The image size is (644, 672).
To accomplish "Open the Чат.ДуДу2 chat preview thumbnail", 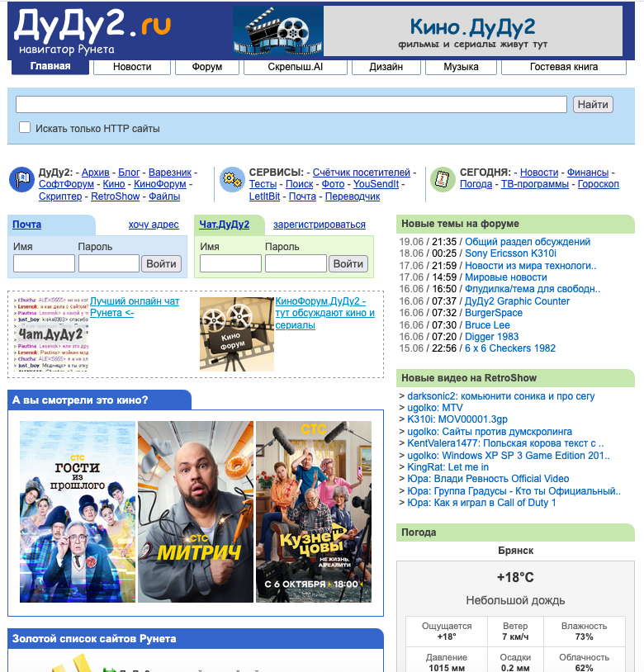I will click(x=50, y=334).
